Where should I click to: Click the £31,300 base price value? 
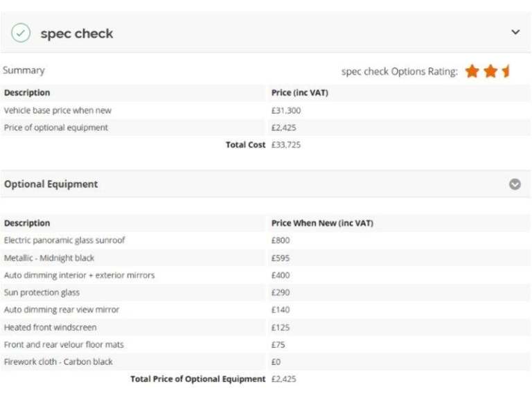coord(286,110)
